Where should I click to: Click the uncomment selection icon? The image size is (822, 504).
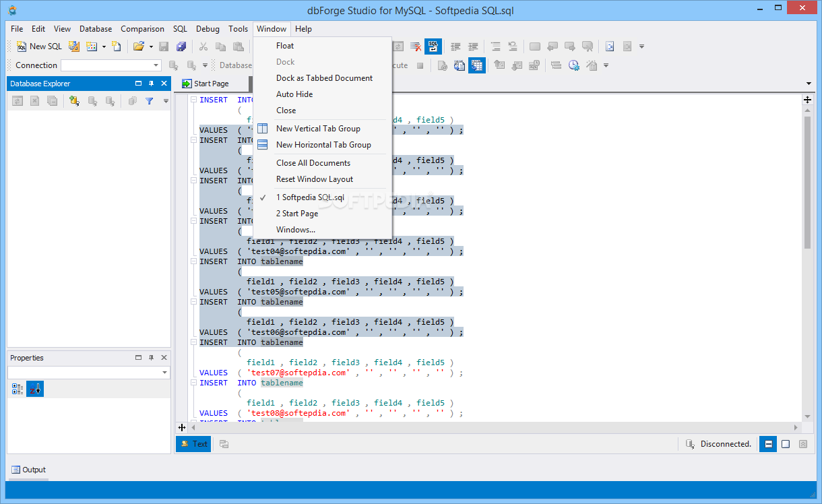(x=513, y=46)
